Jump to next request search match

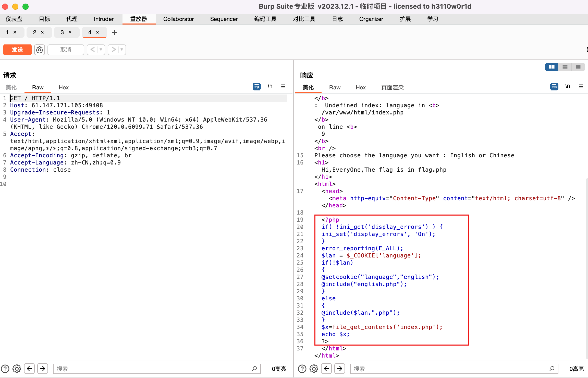(x=43, y=369)
